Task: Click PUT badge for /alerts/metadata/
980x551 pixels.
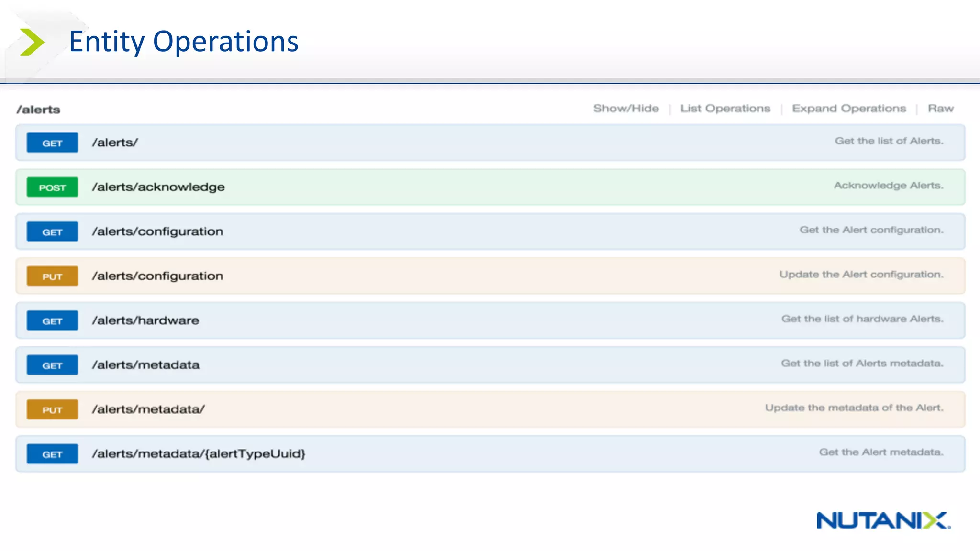Action: 52,409
